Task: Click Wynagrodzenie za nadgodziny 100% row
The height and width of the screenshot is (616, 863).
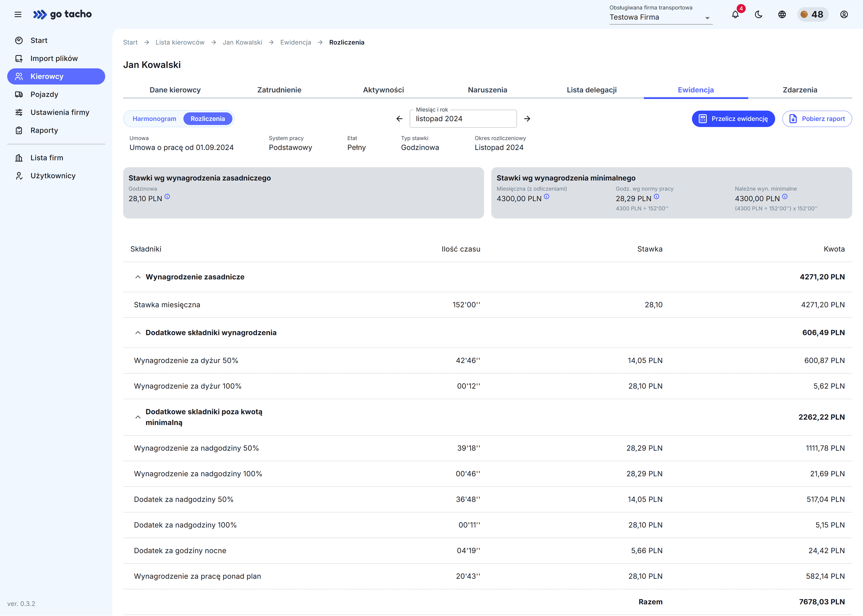Action: pos(487,474)
